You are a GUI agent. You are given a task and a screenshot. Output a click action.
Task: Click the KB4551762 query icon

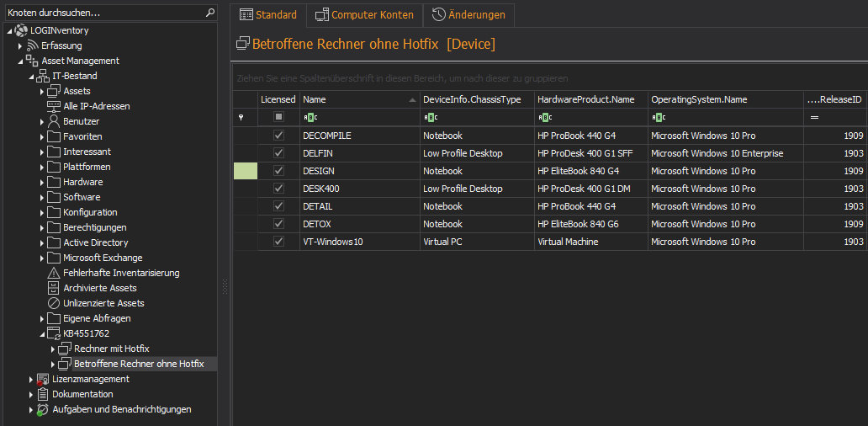pos(54,333)
